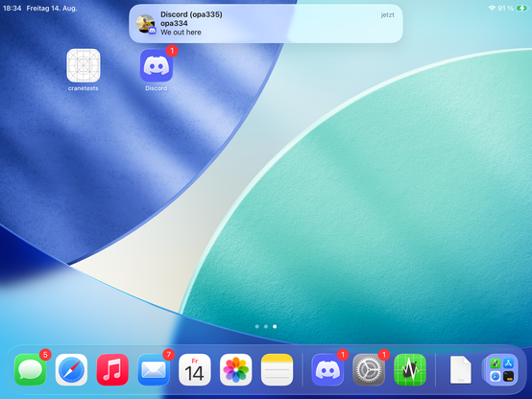Open the blank document file in dock
532x399 pixels.
point(460,370)
